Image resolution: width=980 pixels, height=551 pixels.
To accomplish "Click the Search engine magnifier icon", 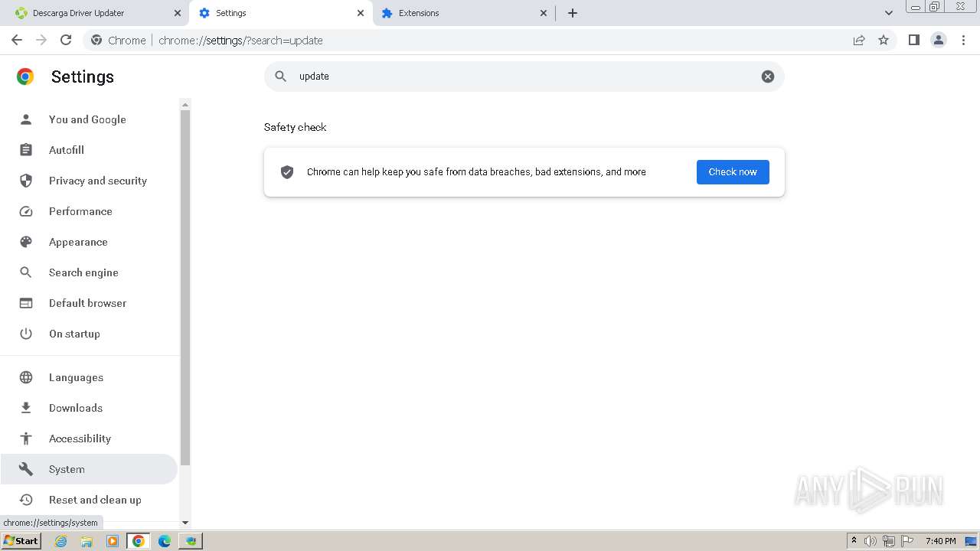I will point(26,272).
